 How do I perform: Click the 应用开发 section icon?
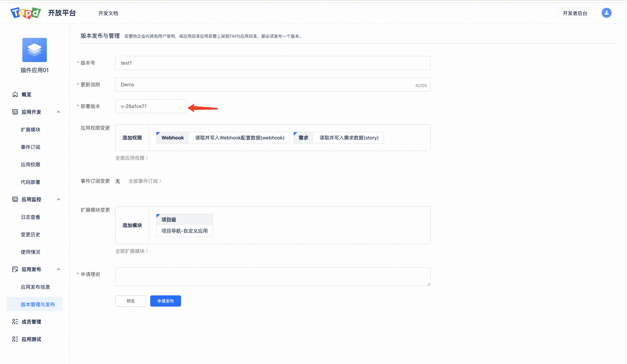coord(15,112)
